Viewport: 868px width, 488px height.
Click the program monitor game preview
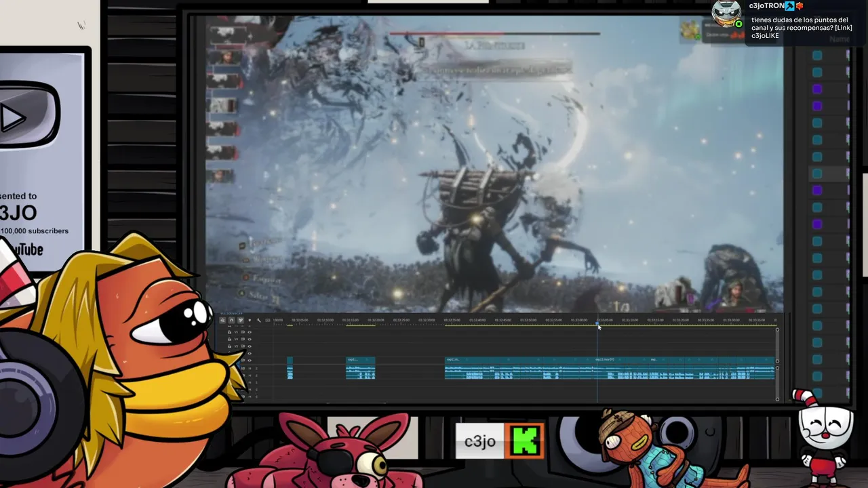point(494,165)
